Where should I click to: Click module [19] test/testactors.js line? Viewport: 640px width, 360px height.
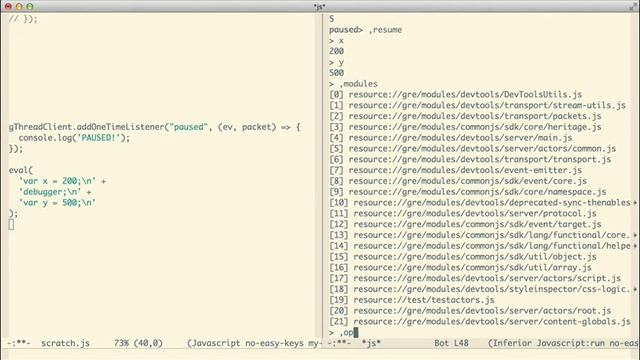pyautogui.click(x=412, y=300)
